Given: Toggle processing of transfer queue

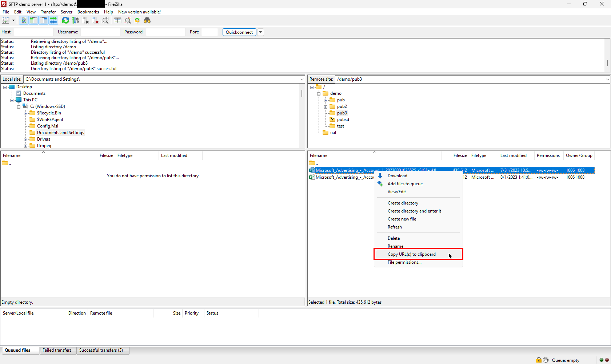Looking at the screenshot, I should 76,20.
